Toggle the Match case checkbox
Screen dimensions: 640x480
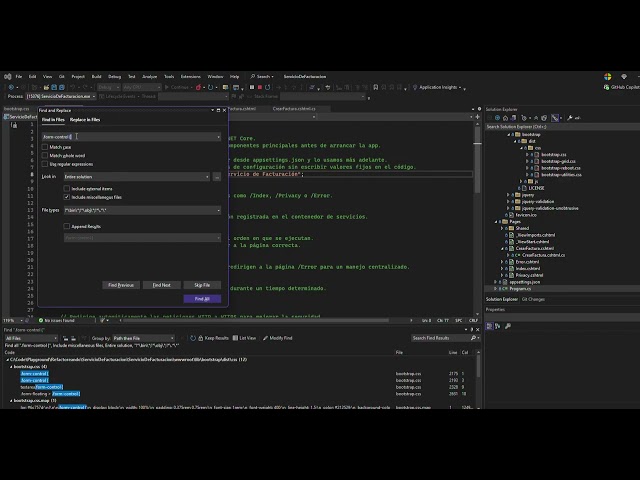pyautogui.click(x=45, y=147)
